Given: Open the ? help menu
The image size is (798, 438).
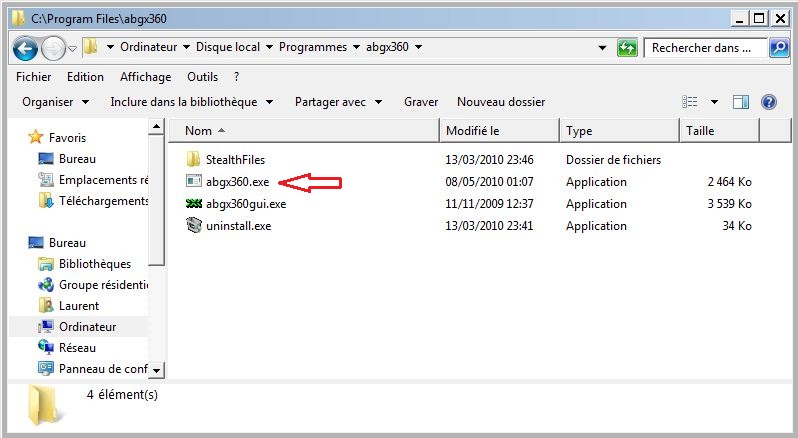Looking at the screenshot, I should (x=236, y=77).
